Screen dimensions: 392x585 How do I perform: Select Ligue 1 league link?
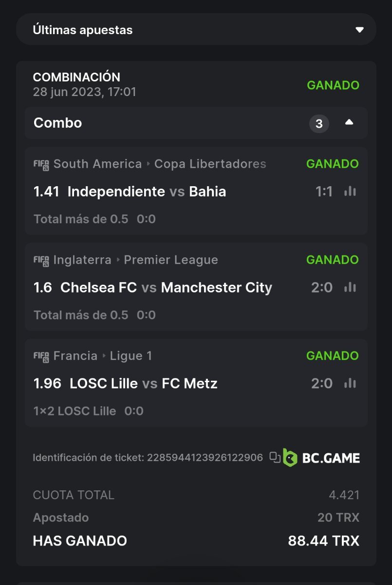pos(131,356)
